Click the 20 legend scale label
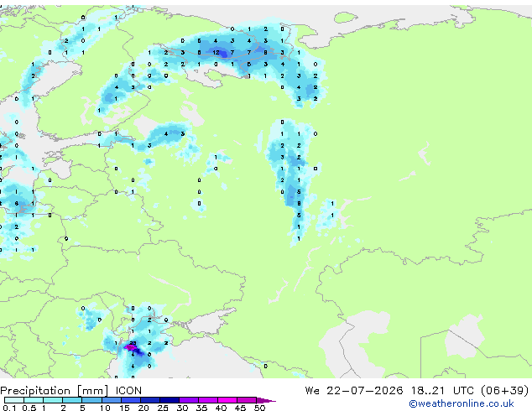 click(x=143, y=408)
